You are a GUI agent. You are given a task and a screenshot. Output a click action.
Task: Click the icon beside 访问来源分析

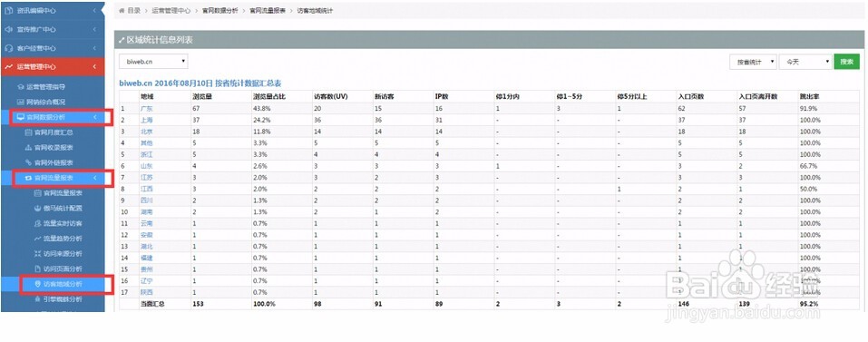[38, 253]
